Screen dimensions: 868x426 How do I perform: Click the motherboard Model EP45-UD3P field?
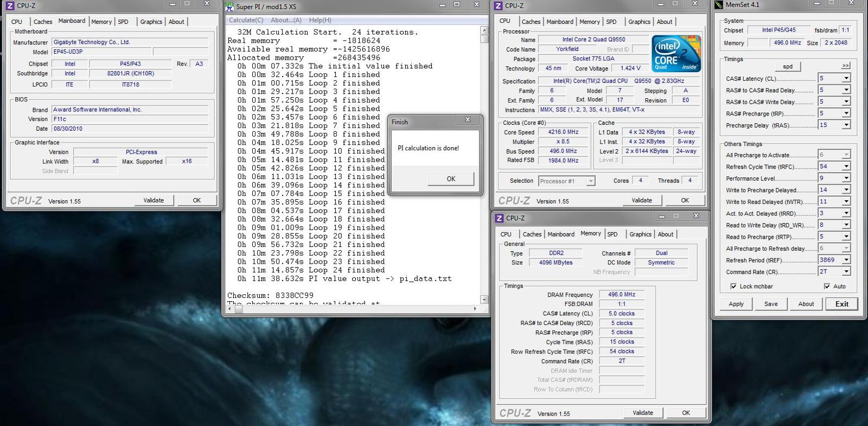pyautogui.click(x=101, y=52)
